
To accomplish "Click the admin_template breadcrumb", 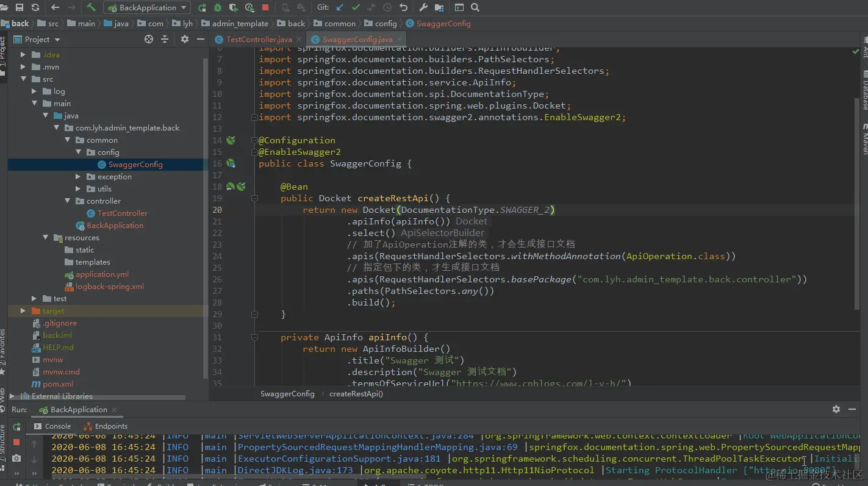I will tap(234, 23).
